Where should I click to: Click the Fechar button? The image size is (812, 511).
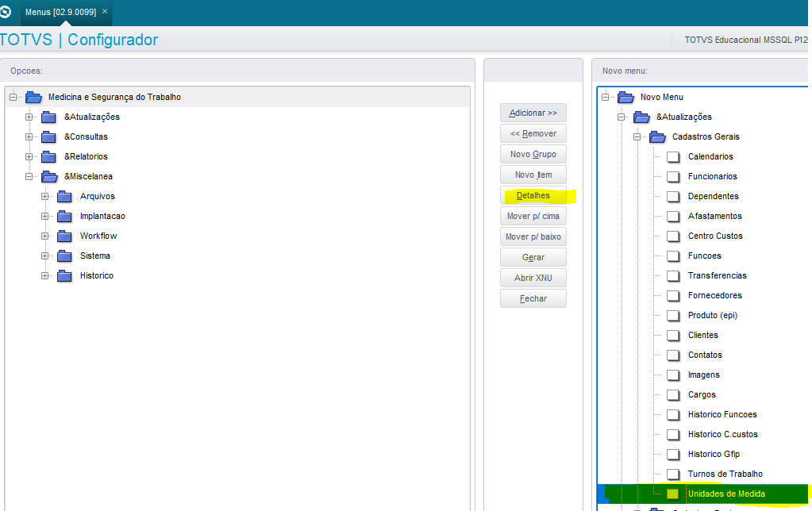click(533, 298)
